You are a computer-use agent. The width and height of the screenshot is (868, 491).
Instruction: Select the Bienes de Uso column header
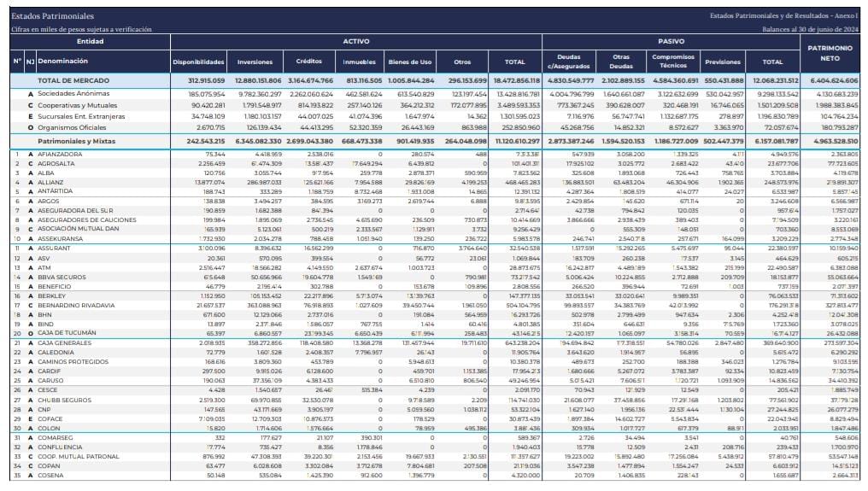pos(410,62)
